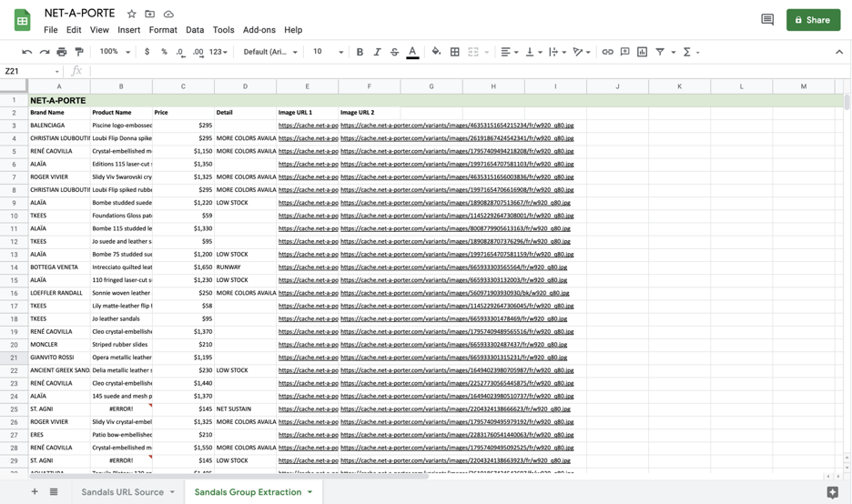
Task: Open the font size dropdown
Action: 328,52
